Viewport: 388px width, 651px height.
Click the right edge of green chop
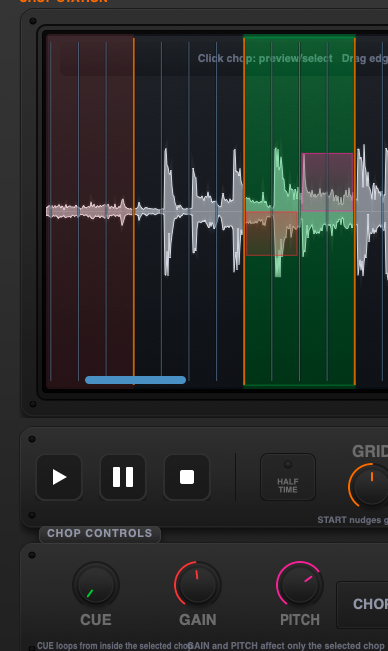(355, 211)
